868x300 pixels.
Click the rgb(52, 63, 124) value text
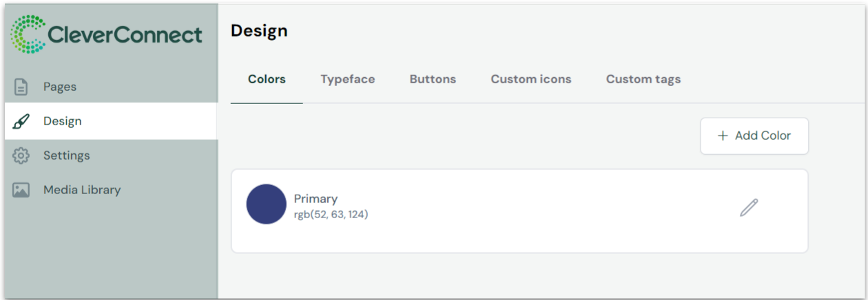coord(331,215)
